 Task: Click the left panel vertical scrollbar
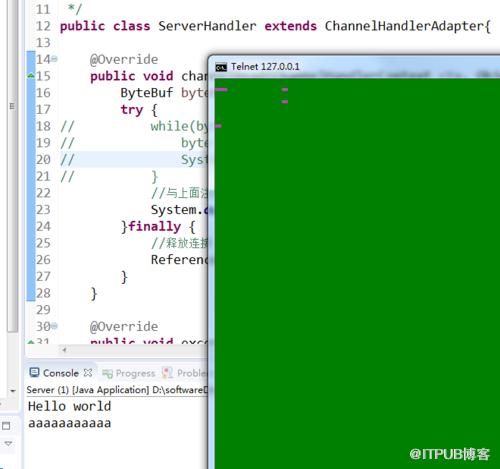tap(13, 167)
